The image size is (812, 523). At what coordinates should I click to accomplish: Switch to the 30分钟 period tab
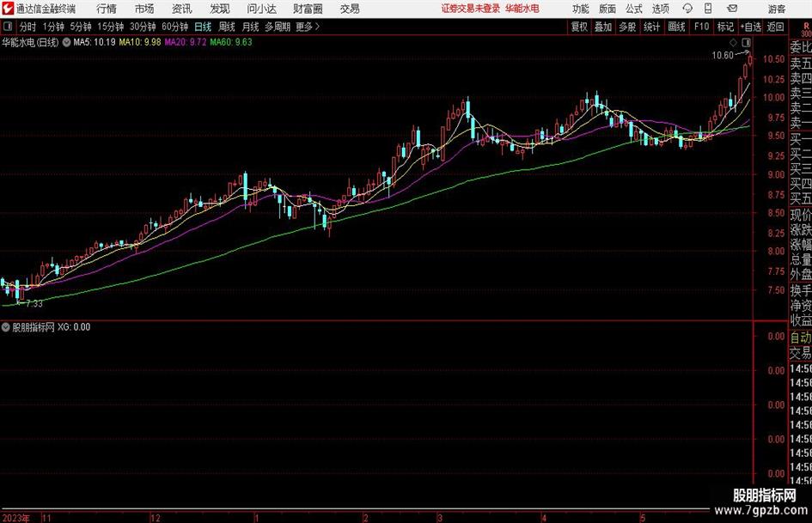pyautogui.click(x=143, y=27)
